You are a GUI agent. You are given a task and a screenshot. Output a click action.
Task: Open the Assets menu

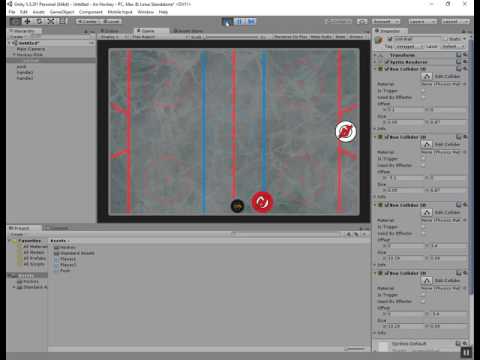(39, 12)
